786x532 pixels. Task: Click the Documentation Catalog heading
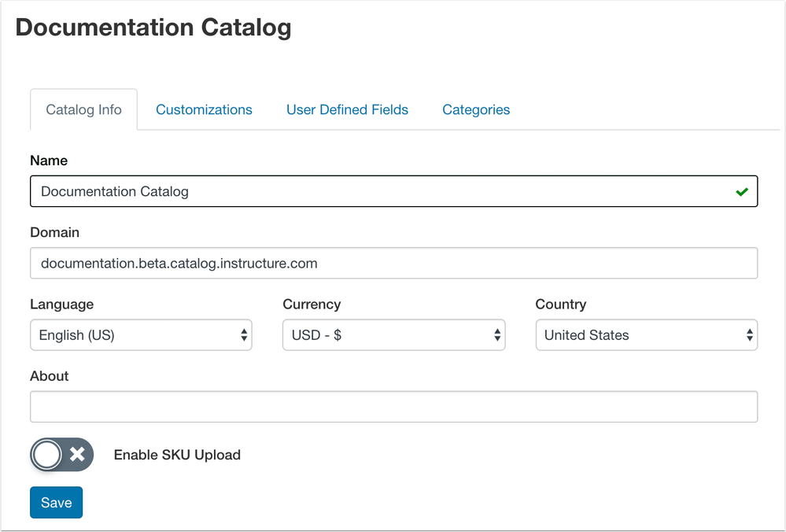(154, 27)
